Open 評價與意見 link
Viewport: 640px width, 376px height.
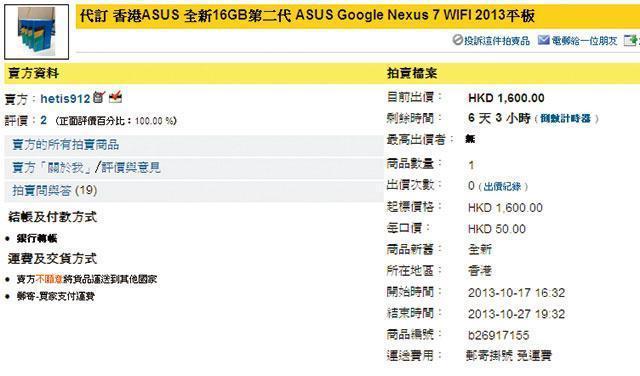pos(131,167)
